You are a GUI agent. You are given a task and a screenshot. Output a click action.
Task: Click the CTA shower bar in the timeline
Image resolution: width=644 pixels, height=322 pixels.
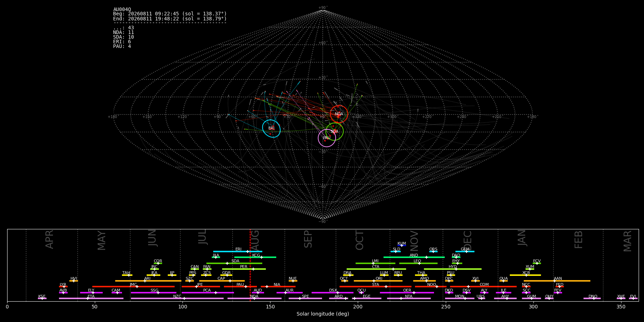376,269
